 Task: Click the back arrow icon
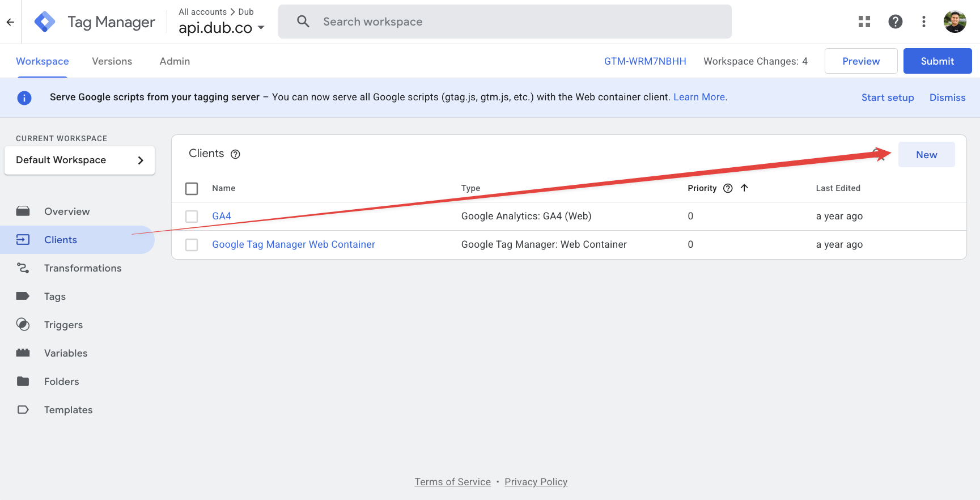tap(10, 22)
